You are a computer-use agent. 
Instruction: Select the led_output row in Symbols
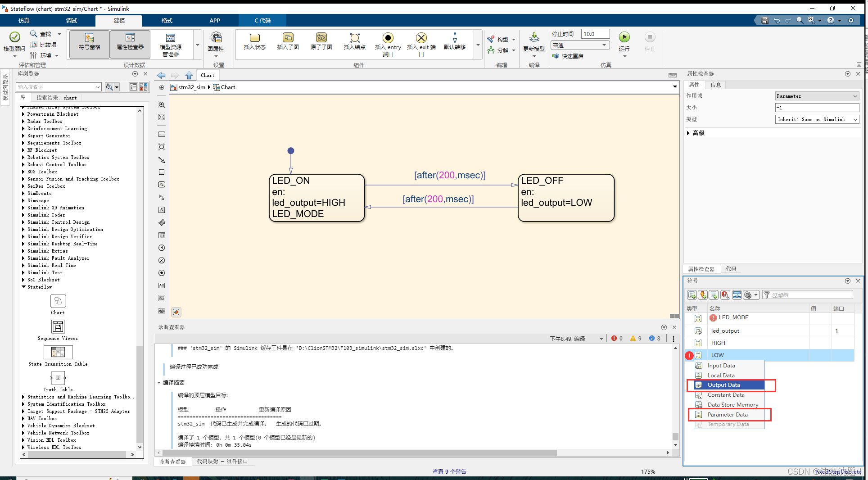pyautogui.click(x=770, y=331)
